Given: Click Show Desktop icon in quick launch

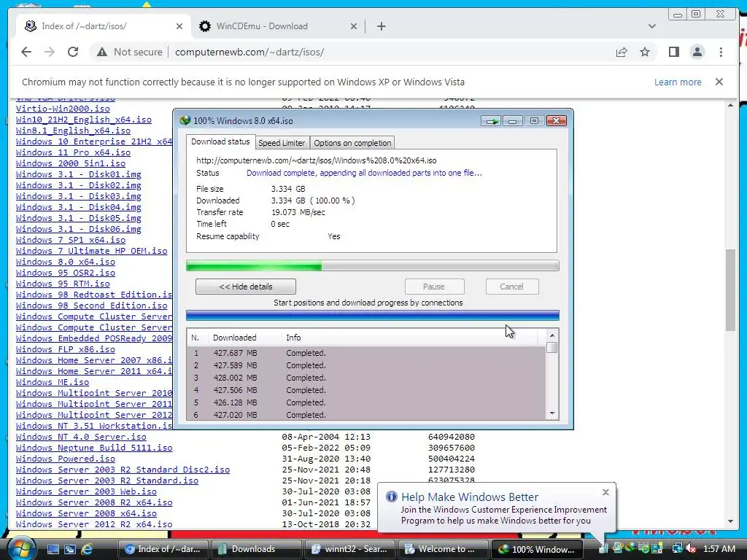Looking at the screenshot, I should coord(53,549).
